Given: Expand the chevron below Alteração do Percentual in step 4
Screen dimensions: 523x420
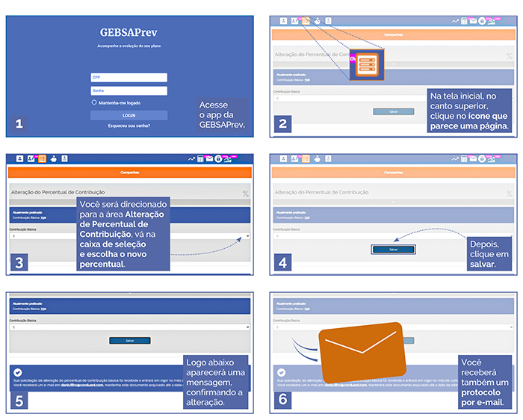Looking at the screenshot, I should click(393, 202).
